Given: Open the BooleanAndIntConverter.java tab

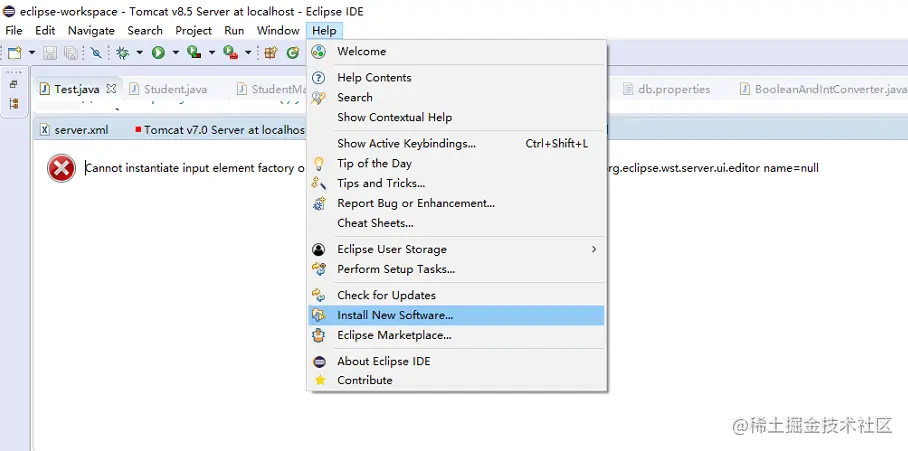Looking at the screenshot, I should pyautogui.click(x=823, y=89).
